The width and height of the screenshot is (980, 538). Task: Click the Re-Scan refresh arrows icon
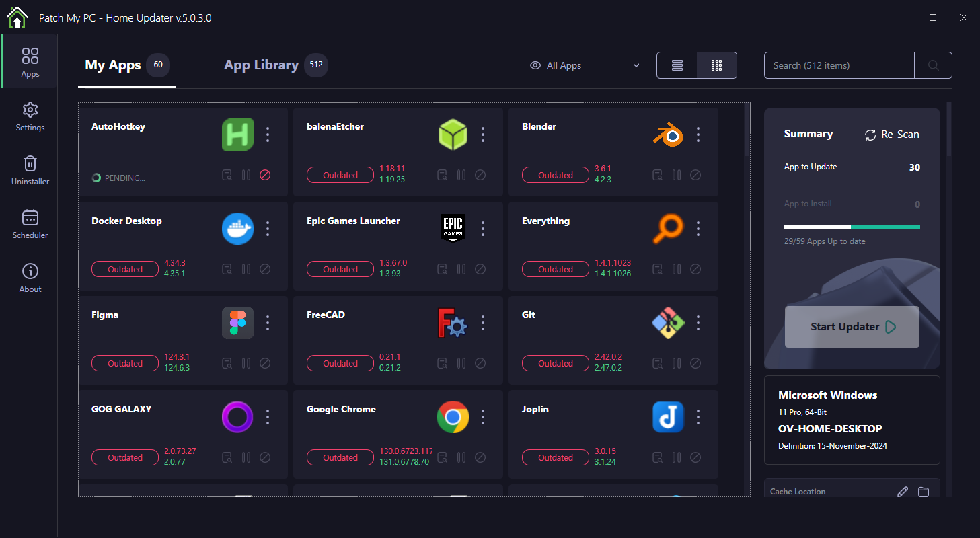870,134
